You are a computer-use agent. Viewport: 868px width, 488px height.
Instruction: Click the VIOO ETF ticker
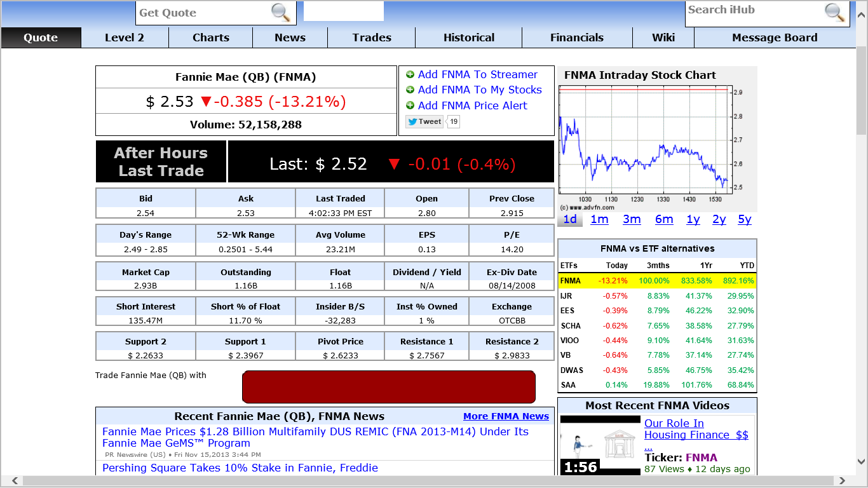click(570, 340)
